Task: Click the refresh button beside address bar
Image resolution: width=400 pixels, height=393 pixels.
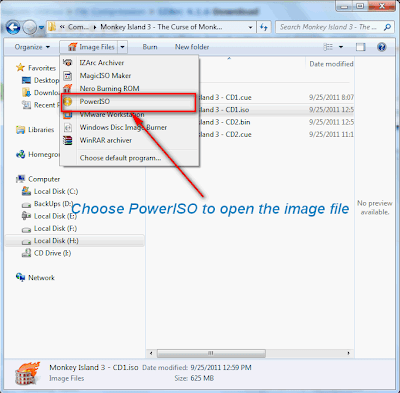Action: [264, 27]
